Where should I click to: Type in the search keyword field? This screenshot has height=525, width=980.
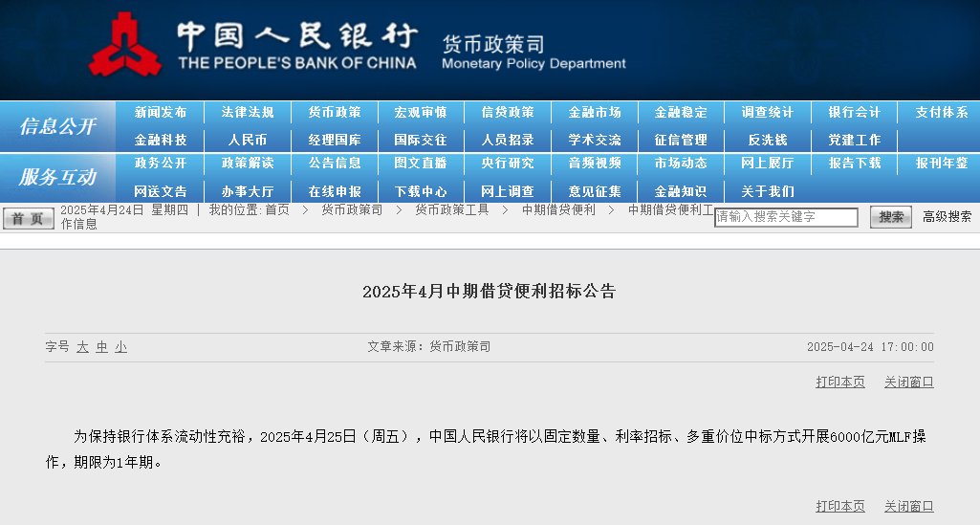(786, 217)
